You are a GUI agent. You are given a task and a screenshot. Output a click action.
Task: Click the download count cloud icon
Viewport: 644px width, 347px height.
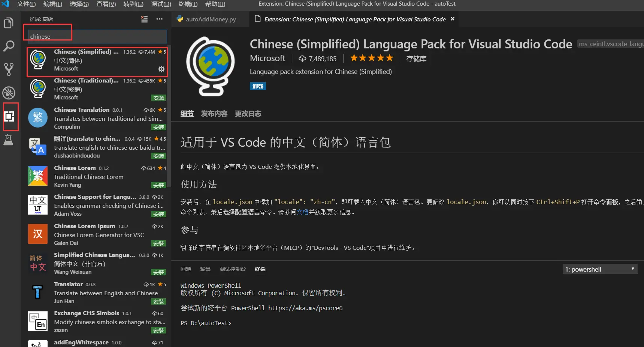coord(302,59)
